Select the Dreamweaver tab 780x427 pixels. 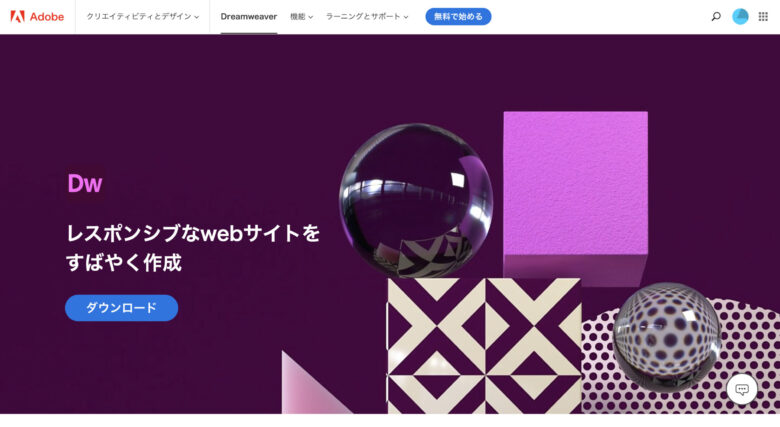[x=249, y=16]
